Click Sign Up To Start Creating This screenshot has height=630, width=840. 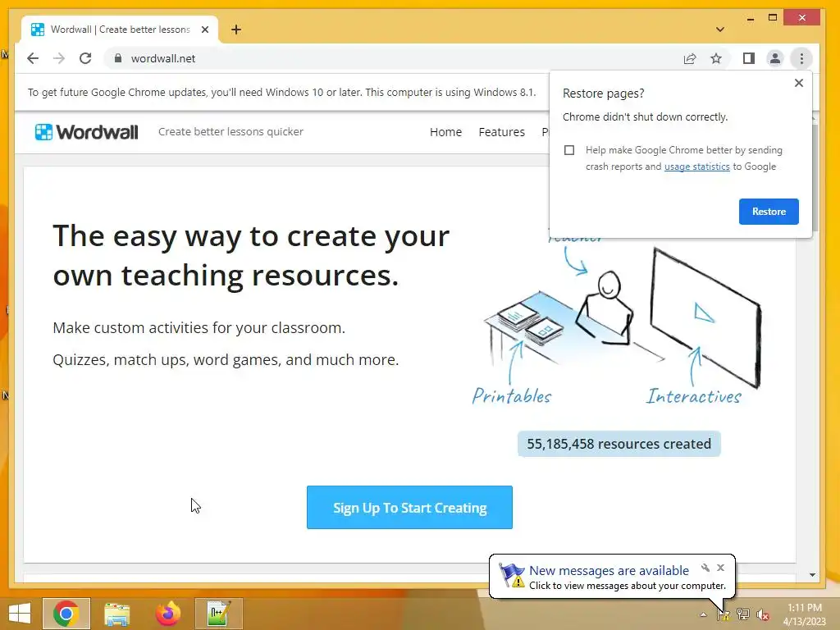click(x=409, y=507)
